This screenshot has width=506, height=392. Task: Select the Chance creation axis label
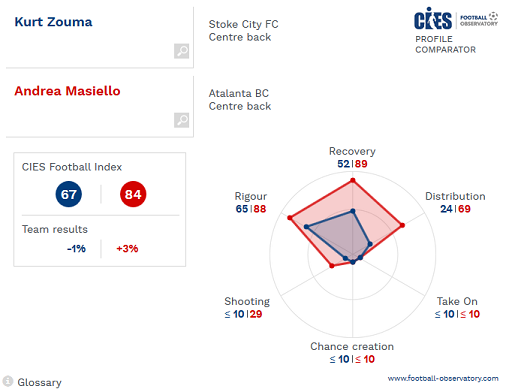(352, 346)
